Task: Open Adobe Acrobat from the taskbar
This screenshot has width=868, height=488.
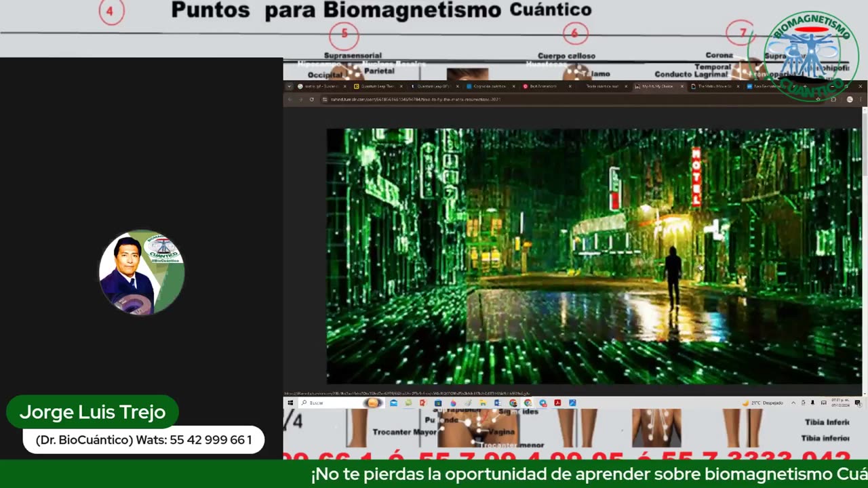Action: [557, 403]
